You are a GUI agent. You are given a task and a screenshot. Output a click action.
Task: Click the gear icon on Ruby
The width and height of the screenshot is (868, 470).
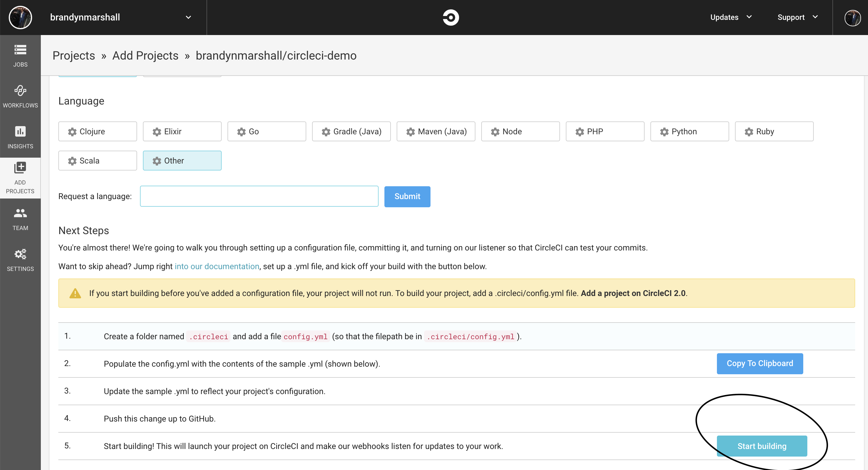[x=749, y=132]
